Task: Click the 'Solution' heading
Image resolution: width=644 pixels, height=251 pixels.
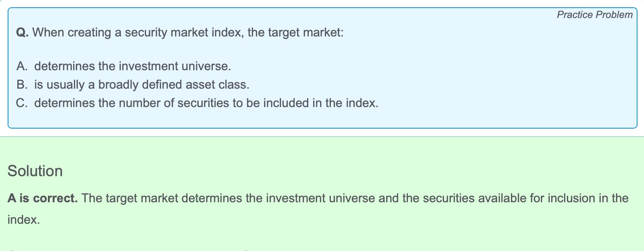Action: [x=35, y=171]
